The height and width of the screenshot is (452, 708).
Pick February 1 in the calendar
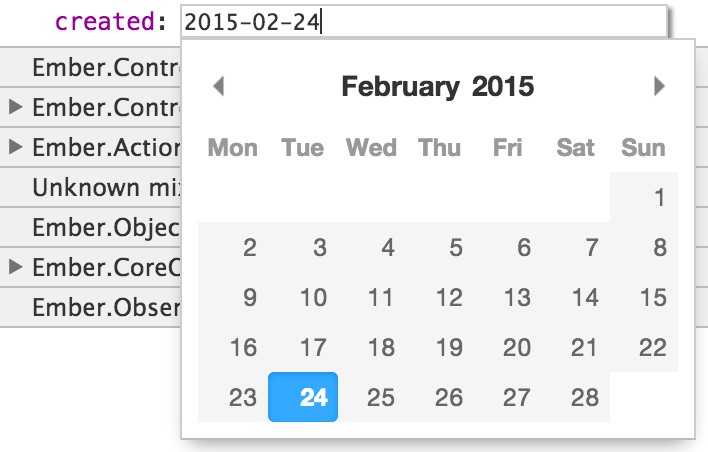[x=659, y=198]
